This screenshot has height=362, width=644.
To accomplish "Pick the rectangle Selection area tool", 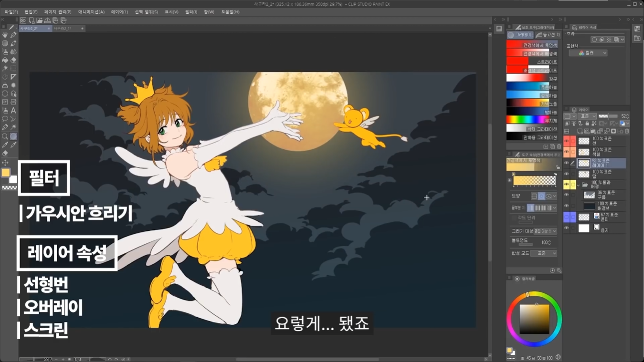I will coord(13,68).
